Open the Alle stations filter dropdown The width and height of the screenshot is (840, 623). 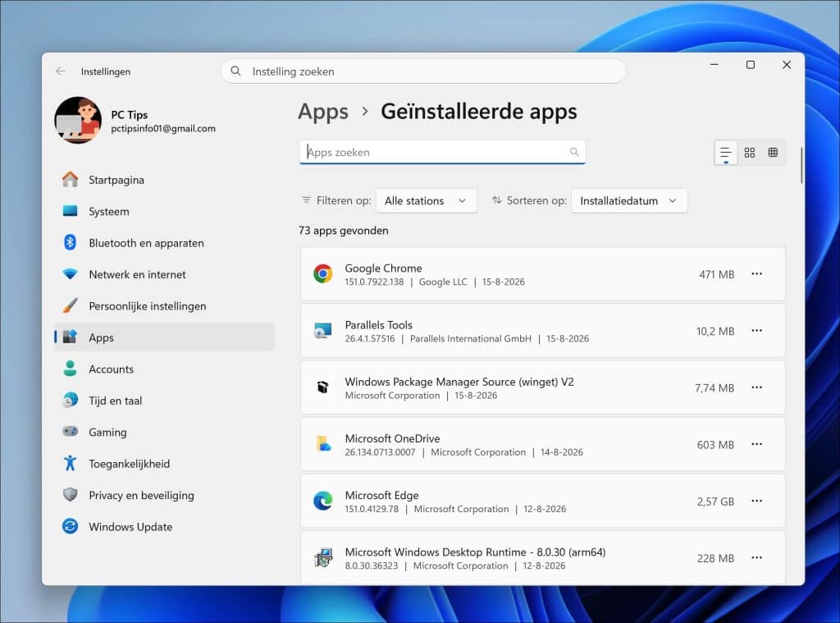click(x=426, y=201)
